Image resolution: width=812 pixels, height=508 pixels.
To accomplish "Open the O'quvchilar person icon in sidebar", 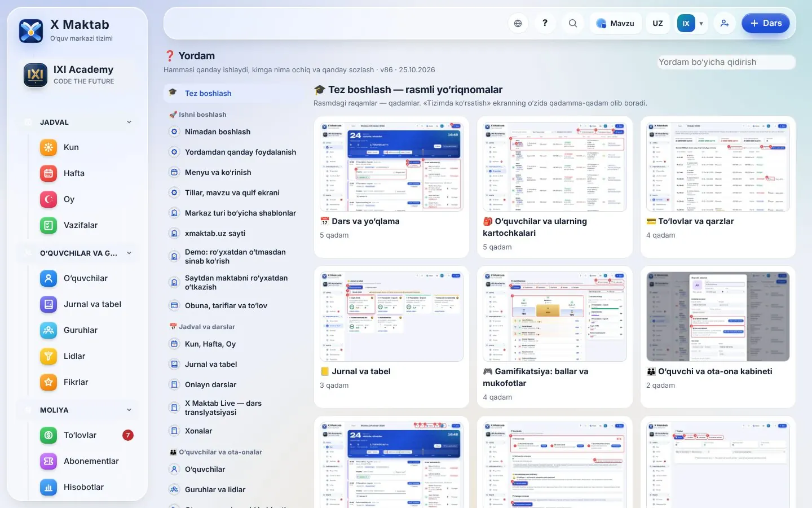I will [48, 278].
